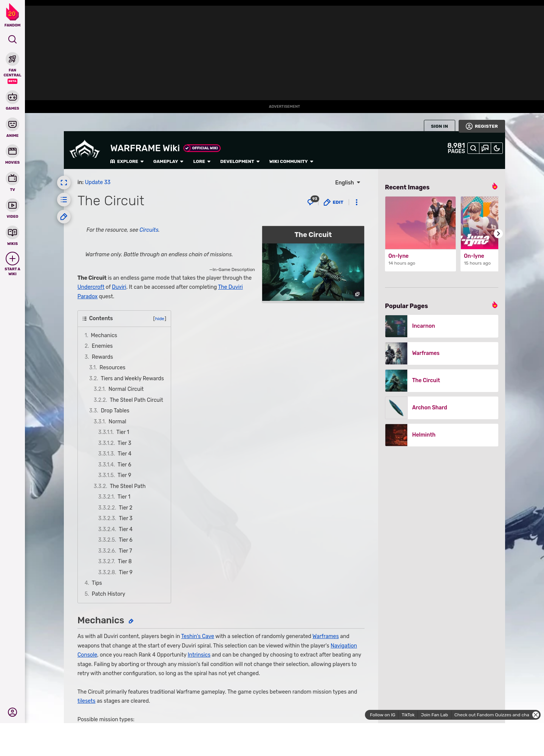Open Fan Central rocket icon
The width and height of the screenshot is (544, 756).
[x=12, y=59]
